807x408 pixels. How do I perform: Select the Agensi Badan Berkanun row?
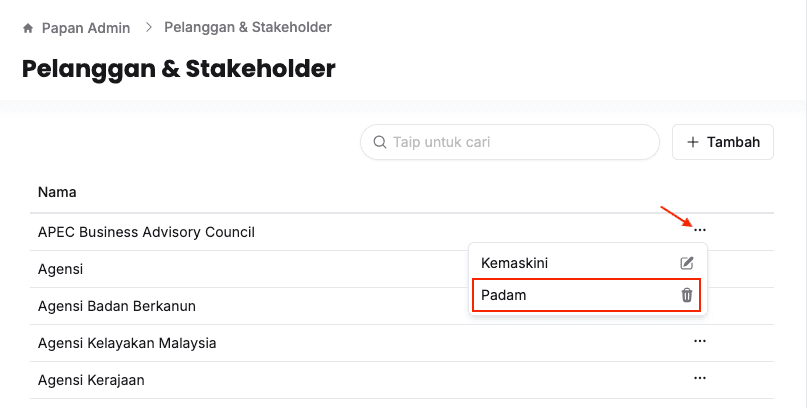click(x=116, y=306)
